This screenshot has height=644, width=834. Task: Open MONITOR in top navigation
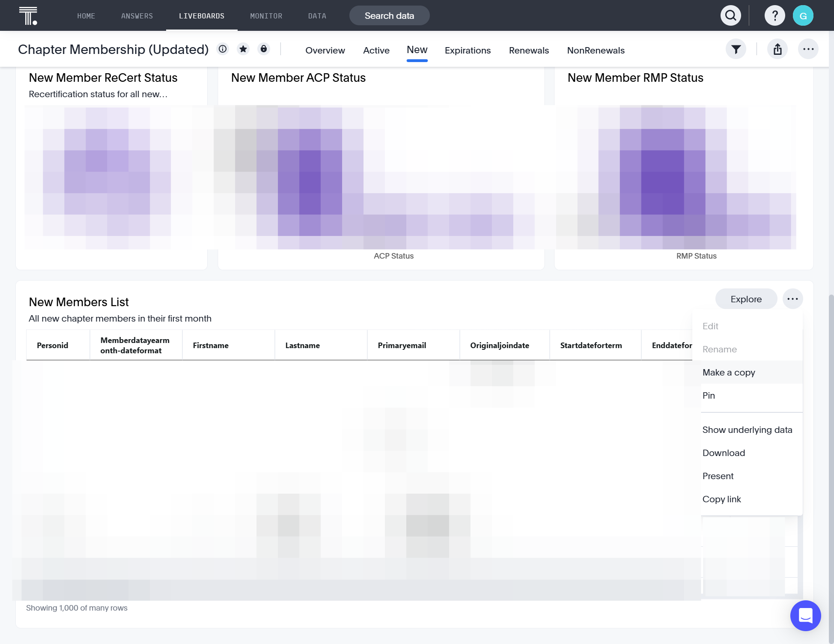coord(266,16)
